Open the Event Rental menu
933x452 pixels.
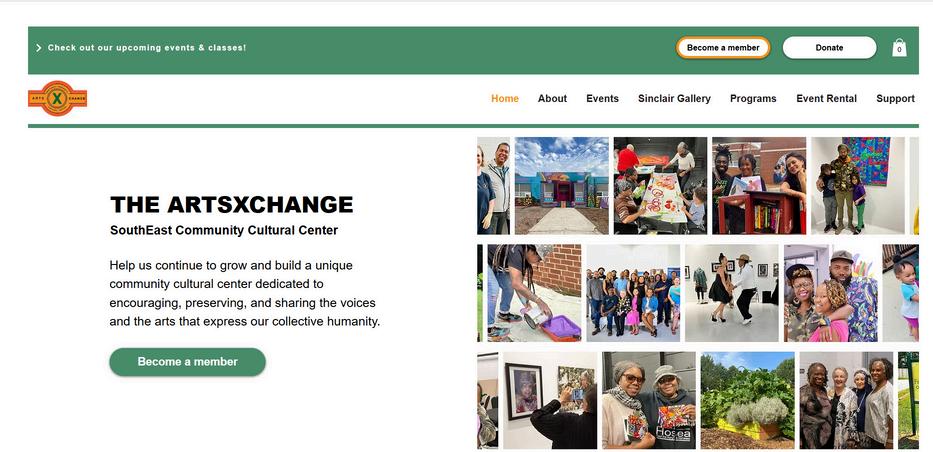tap(826, 99)
